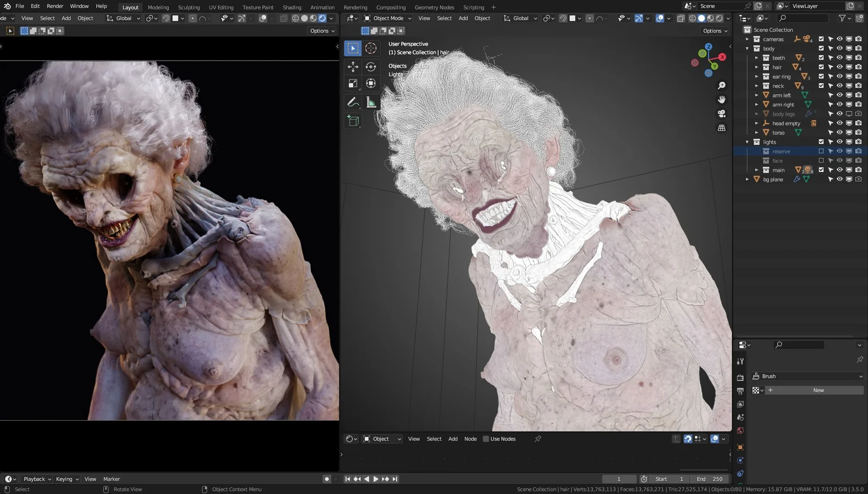The image size is (868, 494).
Task: Select the Rotate tool
Action: pyautogui.click(x=371, y=66)
